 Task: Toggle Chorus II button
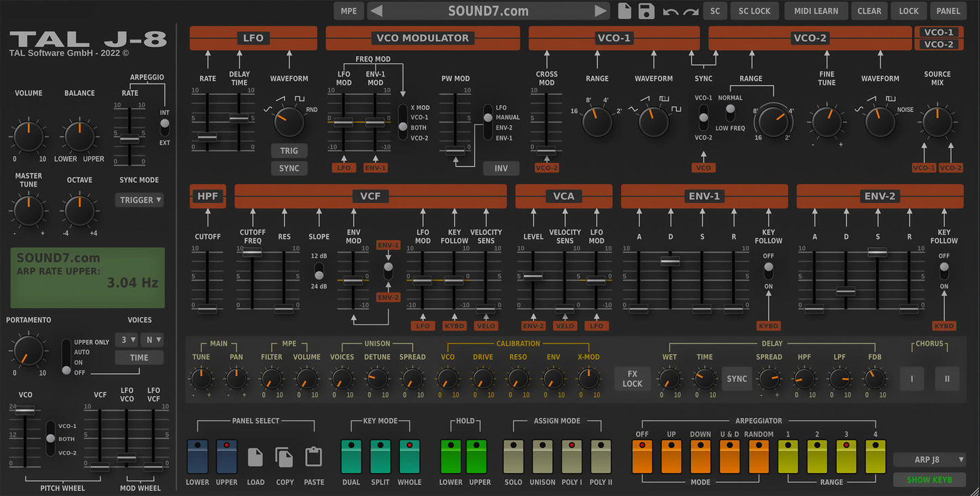coord(947,379)
